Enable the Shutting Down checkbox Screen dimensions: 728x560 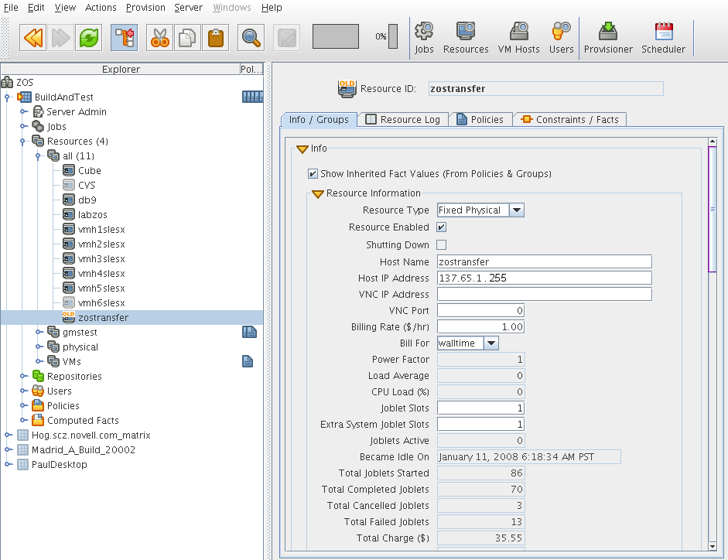442,245
